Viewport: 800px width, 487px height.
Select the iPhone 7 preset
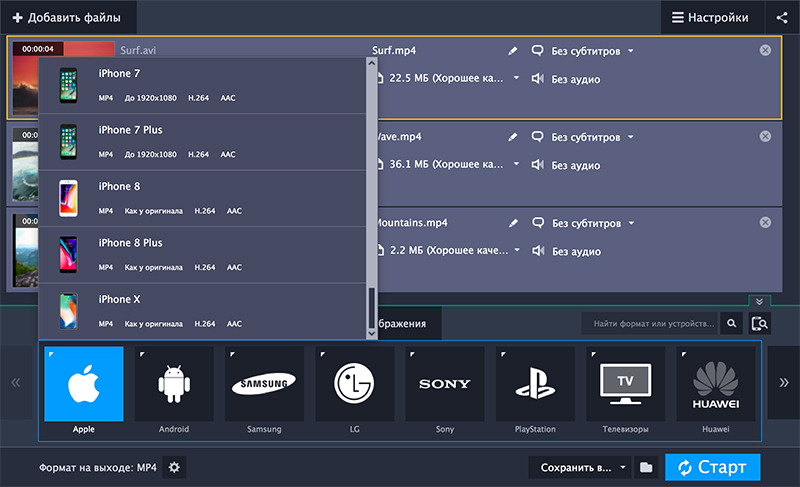coord(202,85)
